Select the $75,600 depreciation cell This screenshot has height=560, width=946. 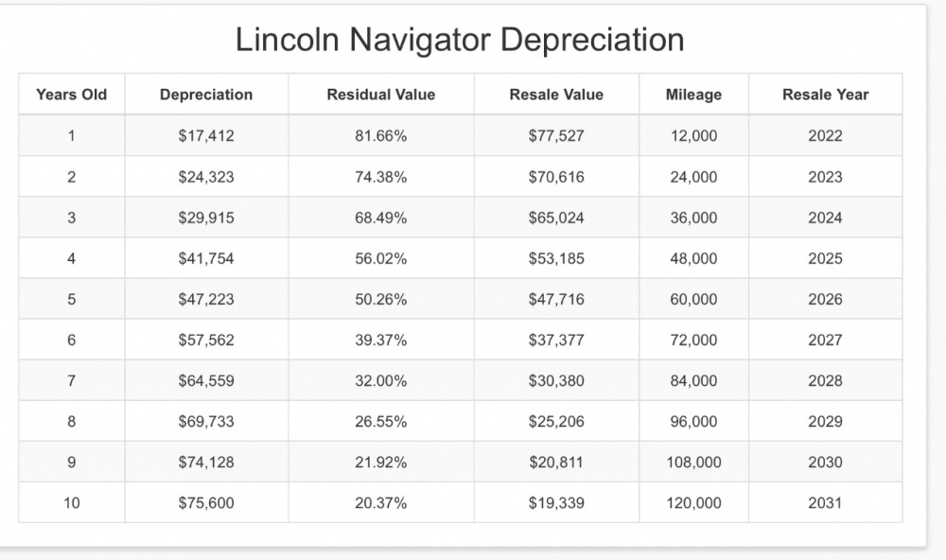tap(206, 503)
